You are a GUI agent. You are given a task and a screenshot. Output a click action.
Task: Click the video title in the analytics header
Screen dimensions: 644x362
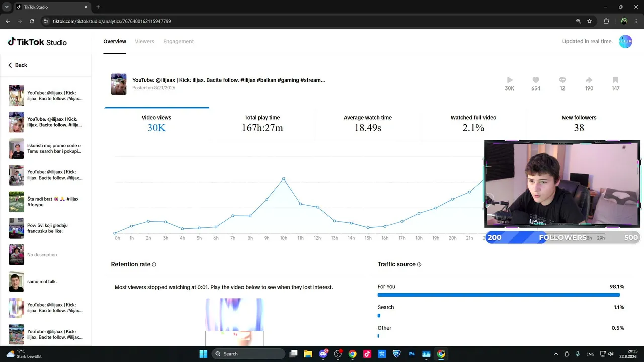[228, 80]
